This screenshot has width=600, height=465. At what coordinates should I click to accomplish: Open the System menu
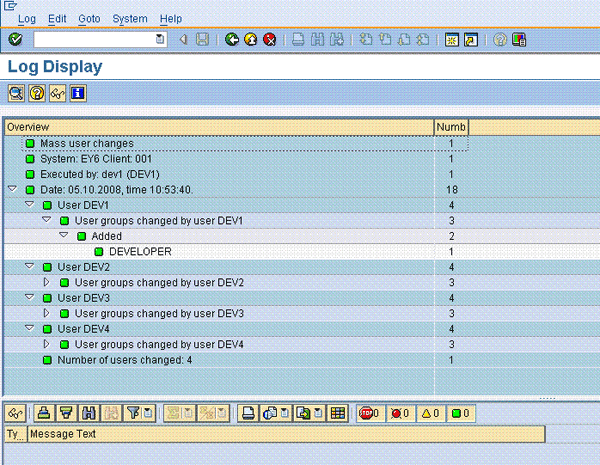coord(129,18)
